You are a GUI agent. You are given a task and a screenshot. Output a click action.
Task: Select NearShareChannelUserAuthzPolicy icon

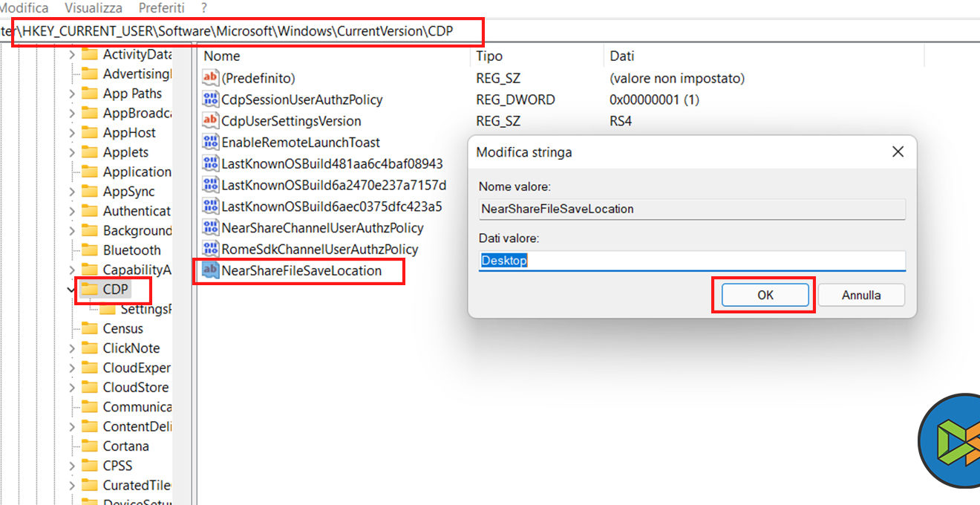pyautogui.click(x=210, y=228)
